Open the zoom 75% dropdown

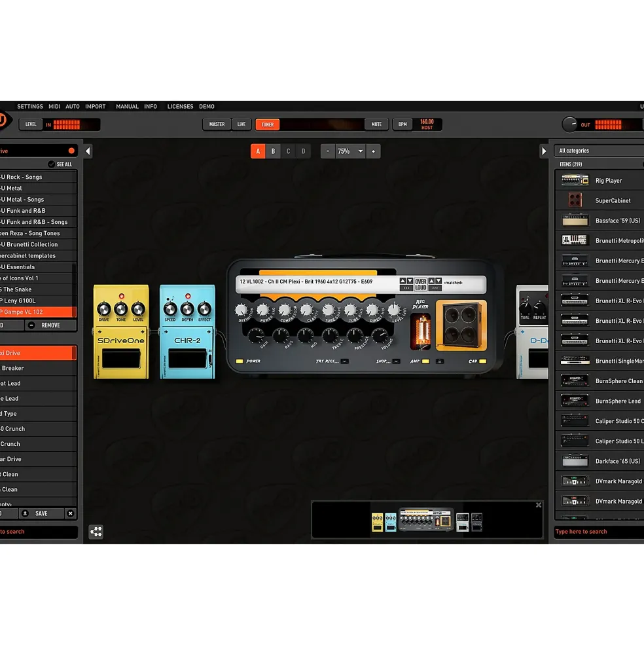350,151
